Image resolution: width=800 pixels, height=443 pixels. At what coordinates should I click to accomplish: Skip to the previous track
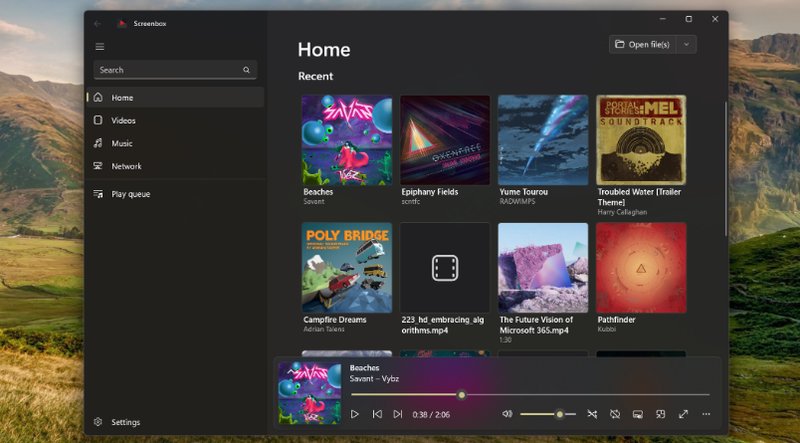click(377, 414)
